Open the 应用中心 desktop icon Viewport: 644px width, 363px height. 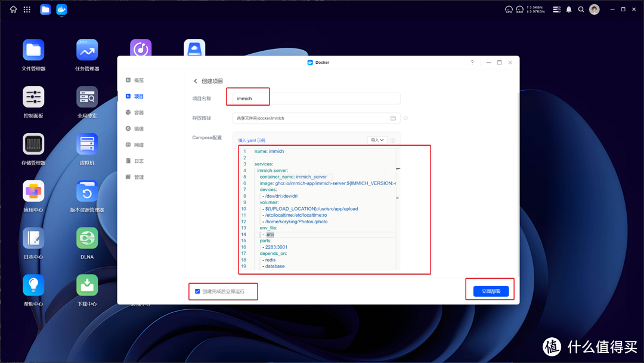(33, 191)
